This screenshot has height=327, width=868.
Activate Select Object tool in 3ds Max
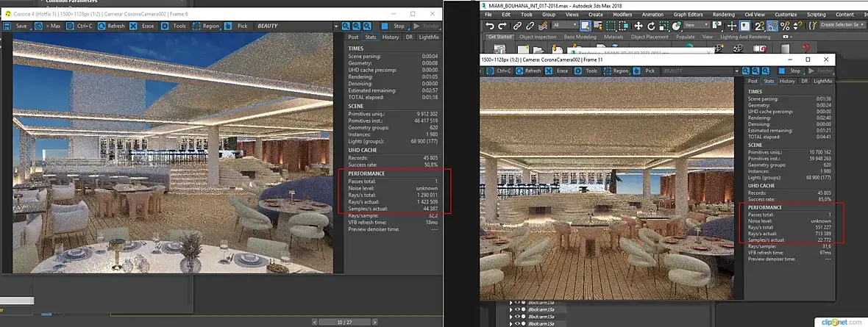tap(585, 26)
